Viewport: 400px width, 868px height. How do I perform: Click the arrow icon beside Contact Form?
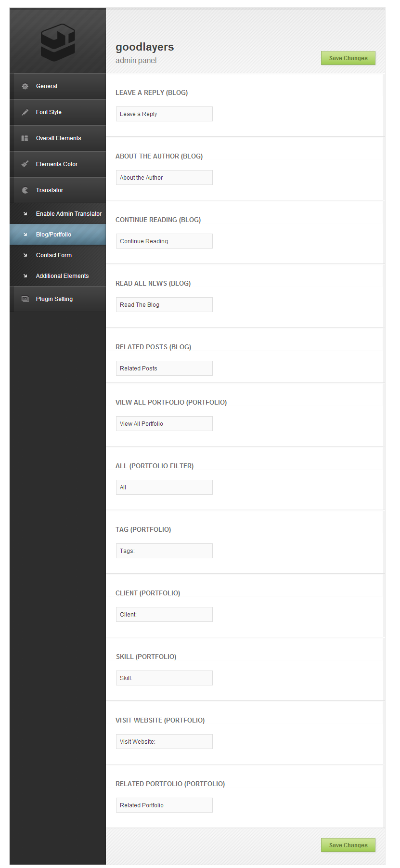[26, 255]
